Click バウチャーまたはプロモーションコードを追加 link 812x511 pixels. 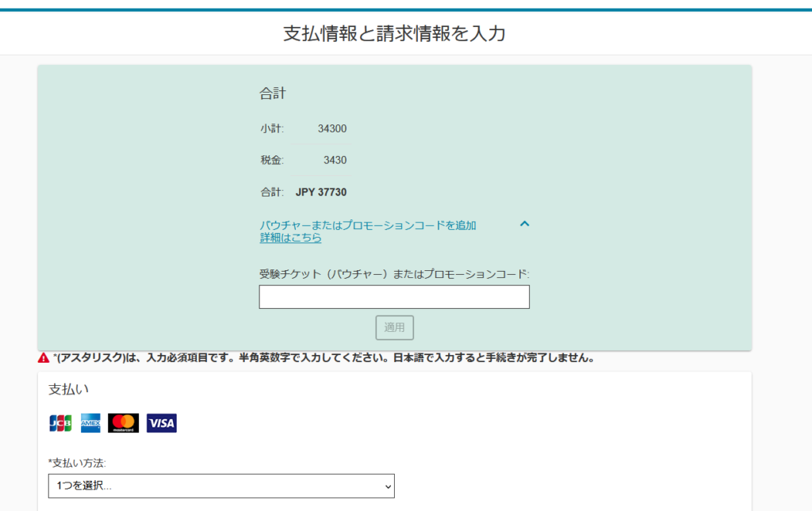[368, 225]
